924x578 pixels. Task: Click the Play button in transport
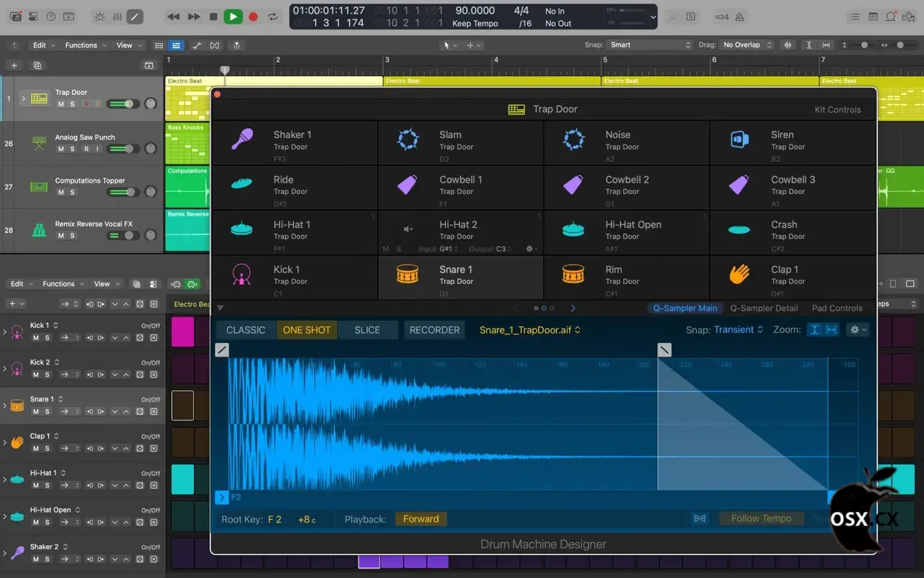click(x=233, y=17)
